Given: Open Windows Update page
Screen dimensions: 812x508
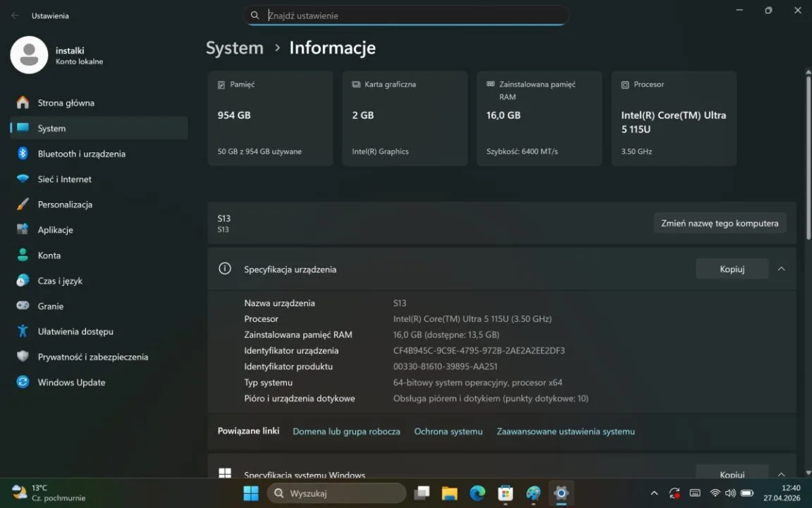Looking at the screenshot, I should click(71, 382).
